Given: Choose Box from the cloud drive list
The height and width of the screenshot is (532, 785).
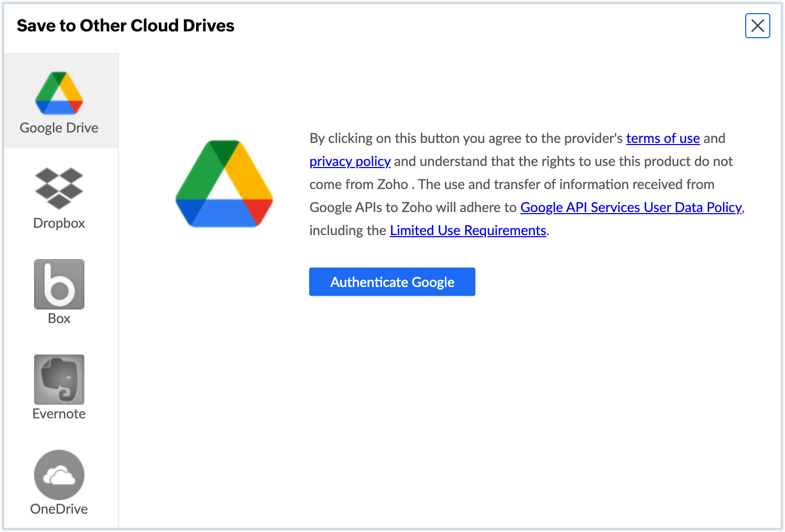Looking at the screenshot, I should click(59, 284).
